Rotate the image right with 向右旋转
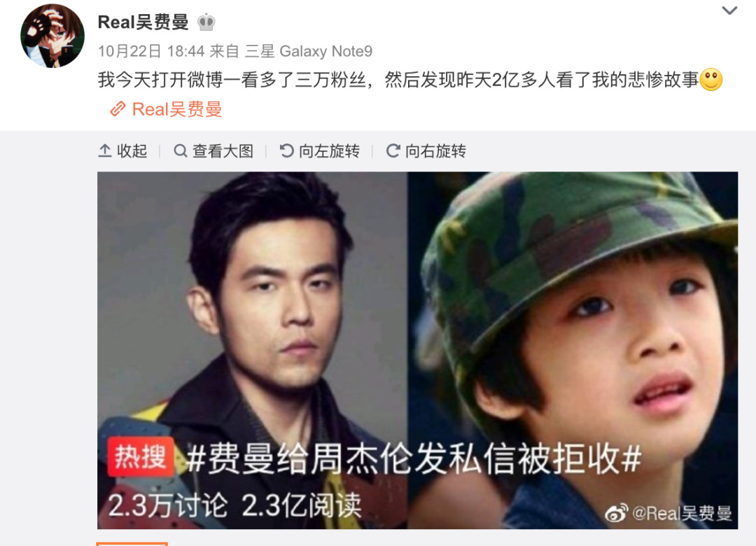Viewport: 756px width, 546px height. pyautogui.click(x=426, y=151)
